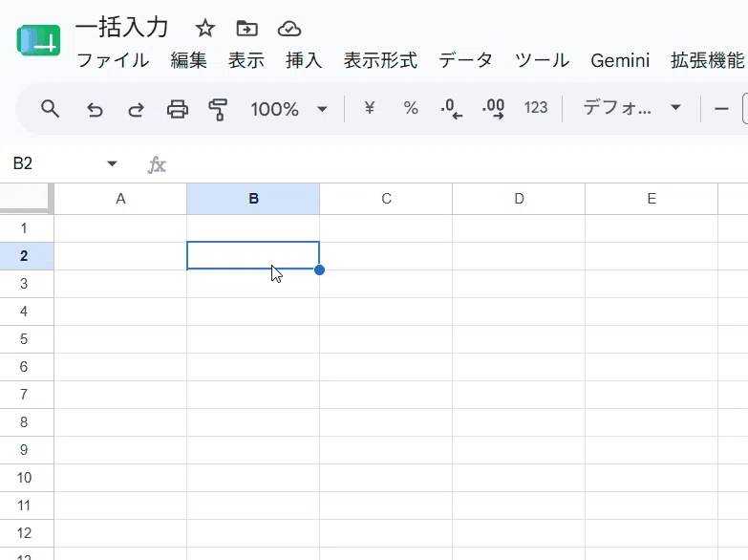
Task: Select all cells via corner box
Action: tap(27, 198)
